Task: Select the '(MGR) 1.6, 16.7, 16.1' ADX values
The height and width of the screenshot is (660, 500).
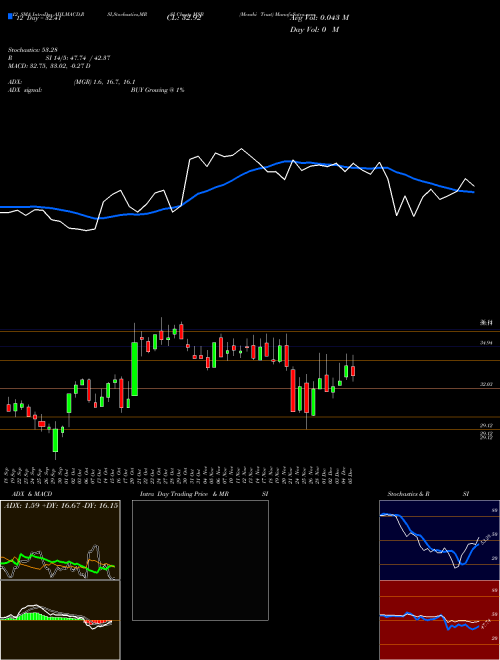Action: [x=104, y=82]
